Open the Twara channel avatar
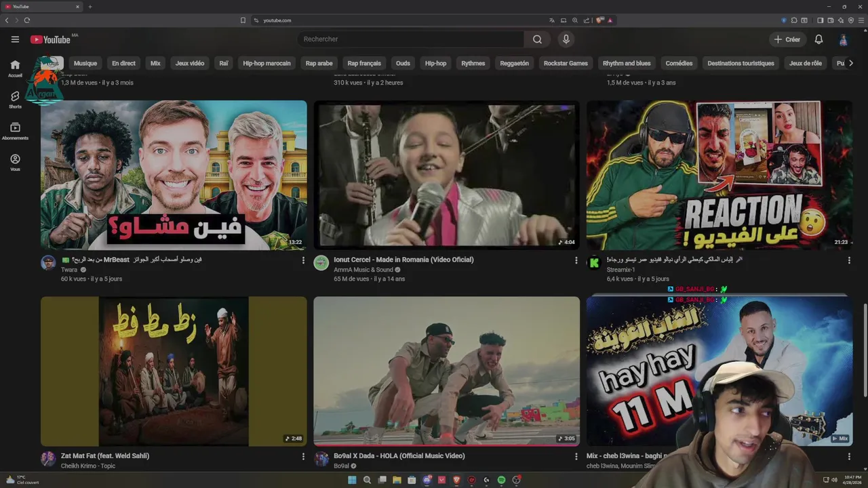This screenshot has width=868, height=488. click(48, 263)
